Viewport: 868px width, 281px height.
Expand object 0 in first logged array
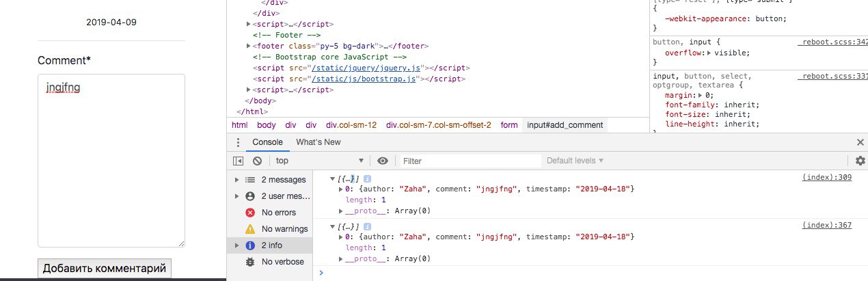point(341,189)
